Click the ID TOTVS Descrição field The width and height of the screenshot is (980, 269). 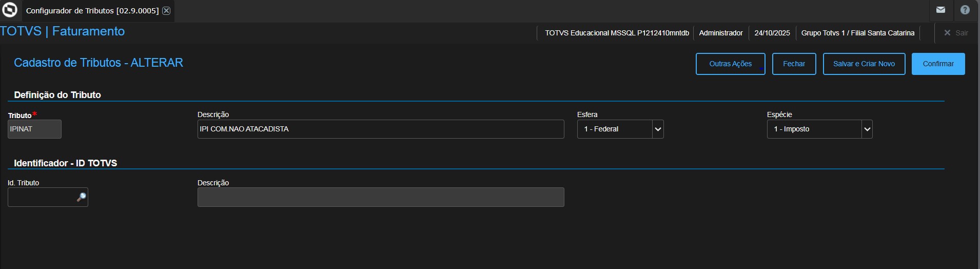(380, 198)
